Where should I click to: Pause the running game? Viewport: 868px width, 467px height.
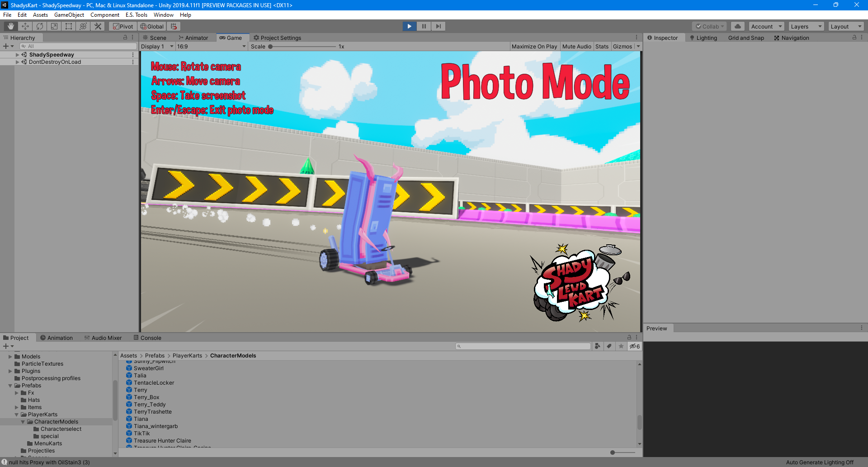pos(424,26)
